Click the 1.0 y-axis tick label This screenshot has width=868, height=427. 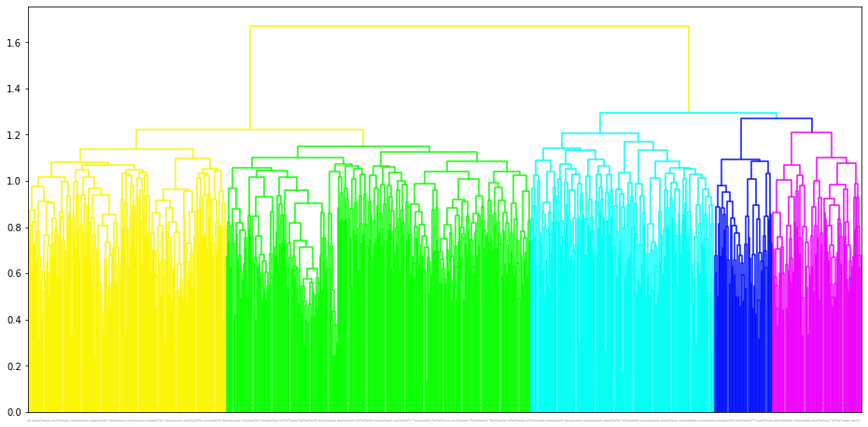tap(14, 182)
